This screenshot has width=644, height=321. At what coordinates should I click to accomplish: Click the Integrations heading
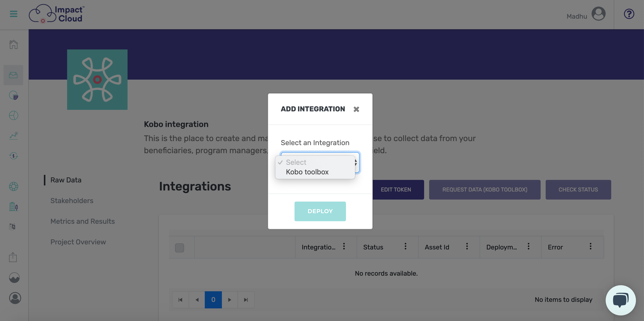click(195, 186)
